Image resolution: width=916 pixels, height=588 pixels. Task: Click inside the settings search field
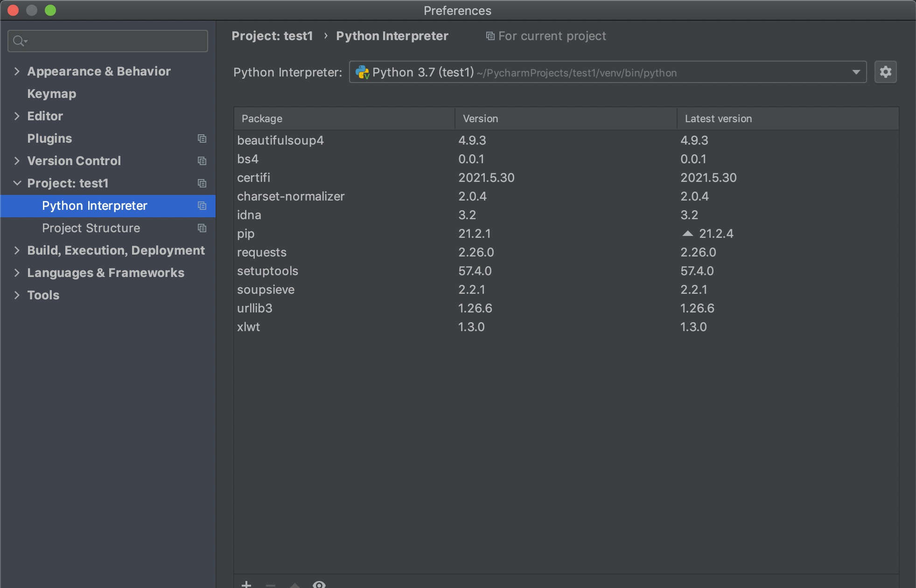(108, 41)
